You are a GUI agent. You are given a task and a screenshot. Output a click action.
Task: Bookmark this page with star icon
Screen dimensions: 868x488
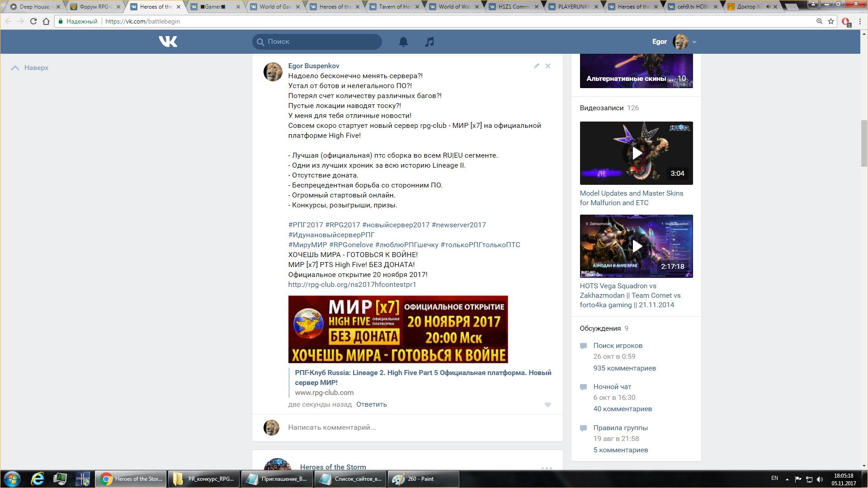click(x=831, y=21)
